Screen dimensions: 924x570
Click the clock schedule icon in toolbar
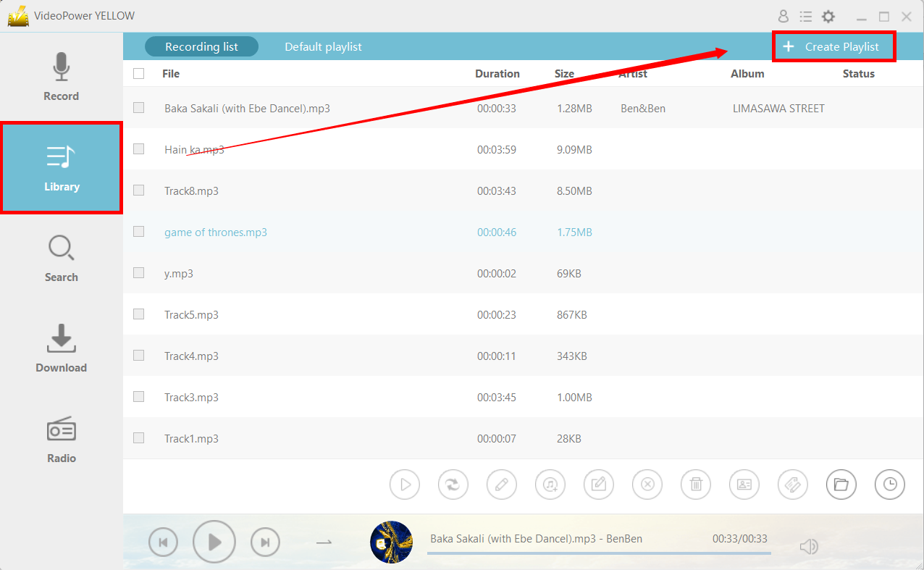coord(889,485)
